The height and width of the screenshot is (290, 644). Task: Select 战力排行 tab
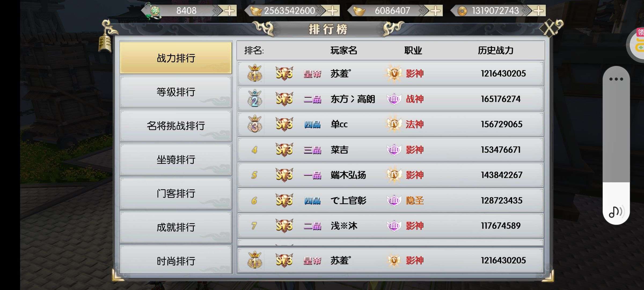[x=176, y=58]
